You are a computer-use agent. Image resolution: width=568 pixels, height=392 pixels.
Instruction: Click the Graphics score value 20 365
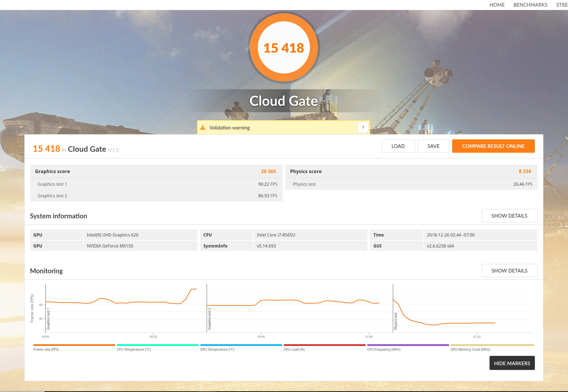click(x=268, y=171)
